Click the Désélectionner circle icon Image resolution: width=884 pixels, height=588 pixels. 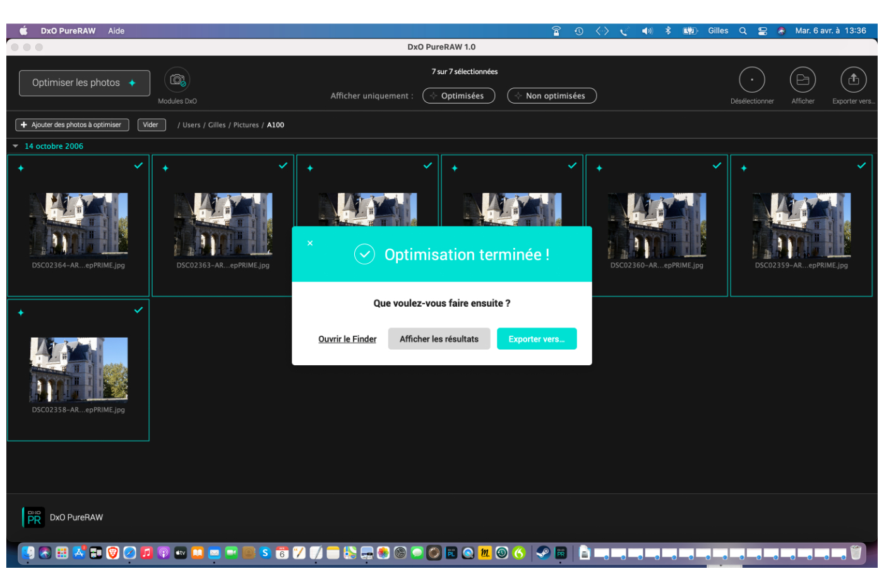tap(752, 80)
